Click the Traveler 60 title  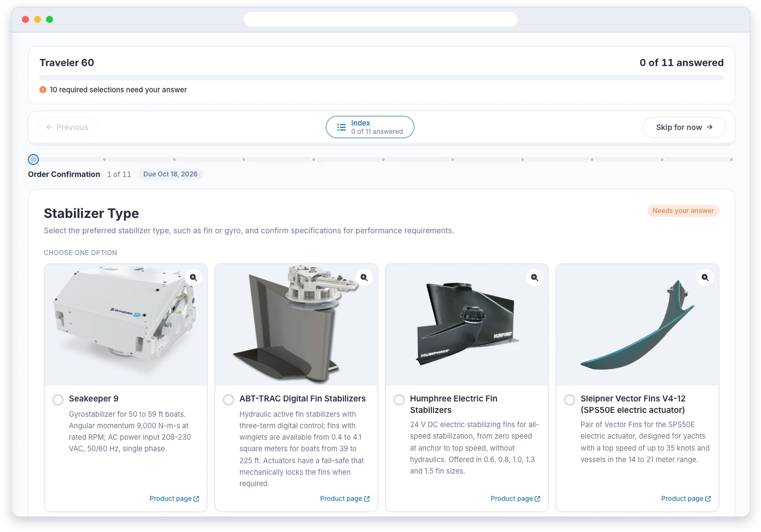click(x=67, y=63)
